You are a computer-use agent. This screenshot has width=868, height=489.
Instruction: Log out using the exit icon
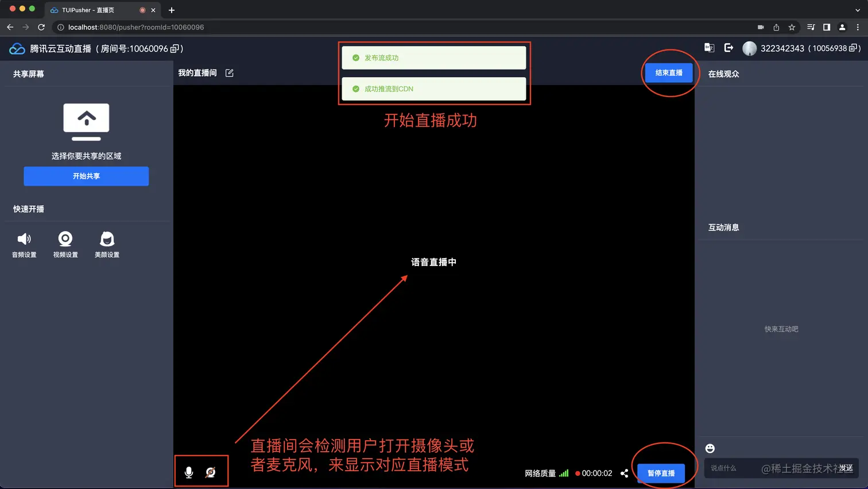pyautogui.click(x=728, y=48)
